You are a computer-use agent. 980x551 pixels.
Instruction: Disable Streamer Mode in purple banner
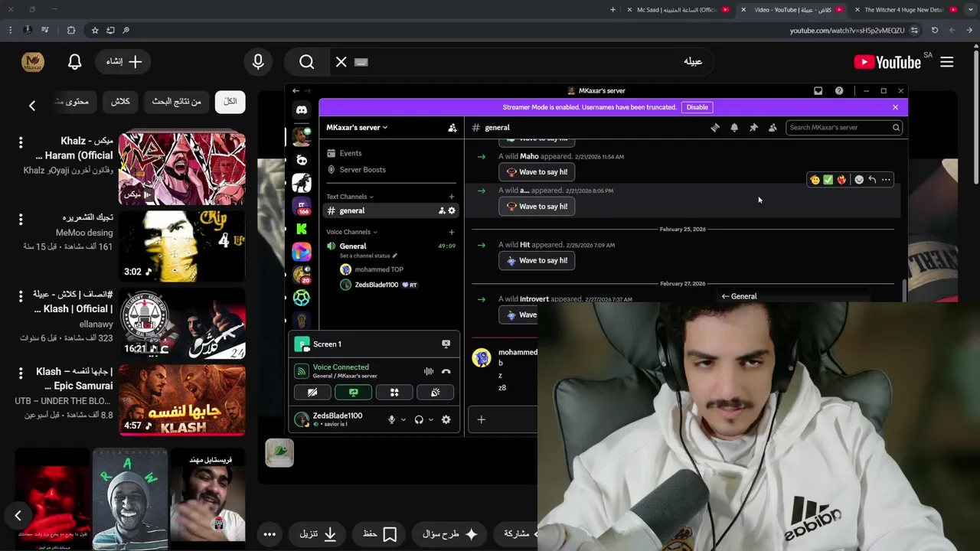697,107
